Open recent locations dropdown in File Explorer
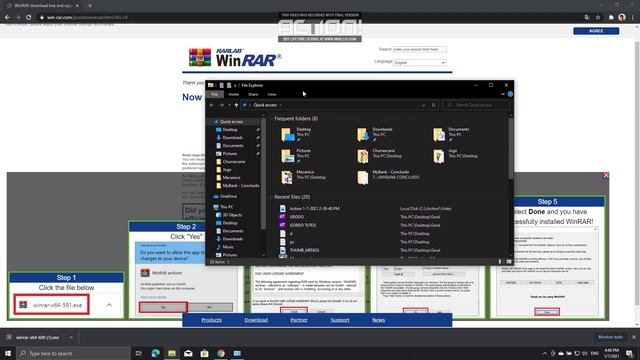 tap(229, 105)
